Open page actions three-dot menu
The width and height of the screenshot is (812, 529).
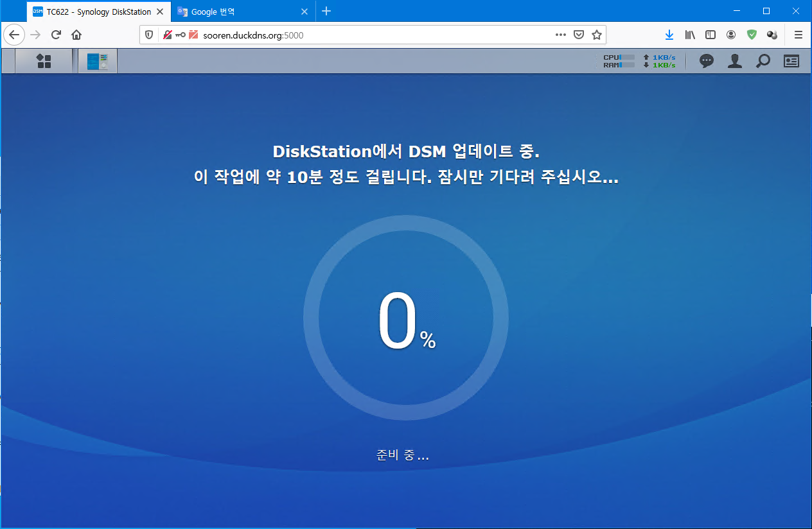coord(561,35)
